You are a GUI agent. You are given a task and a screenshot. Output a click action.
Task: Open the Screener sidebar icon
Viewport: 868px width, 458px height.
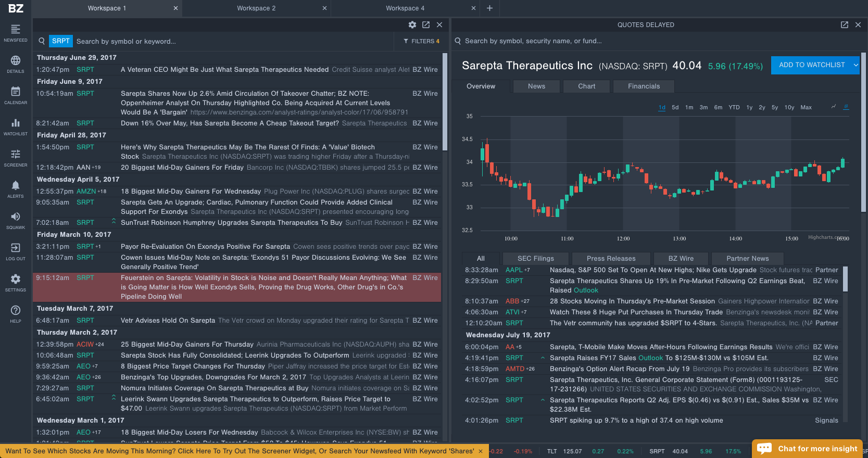[16, 154]
